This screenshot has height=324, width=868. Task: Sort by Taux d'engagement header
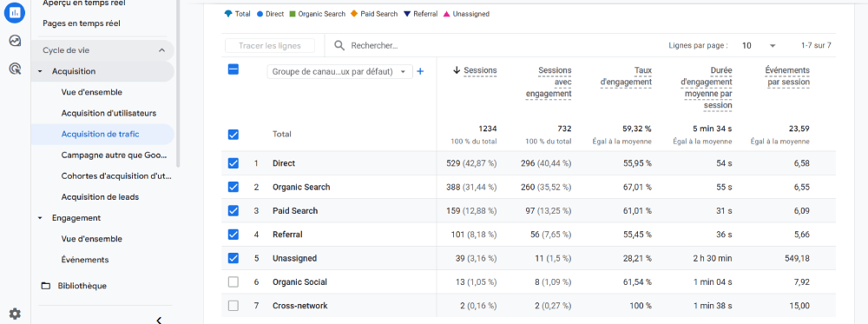626,76
